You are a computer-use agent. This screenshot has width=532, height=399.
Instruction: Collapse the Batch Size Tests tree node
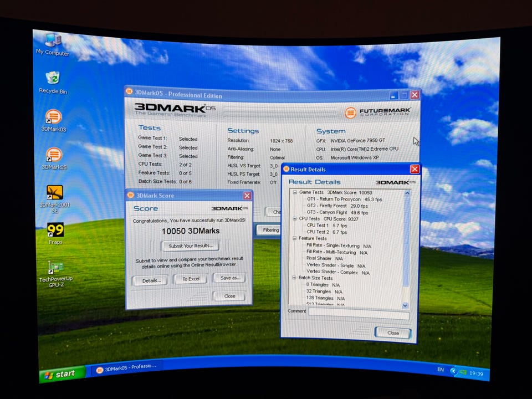click(x=294, y=278)
